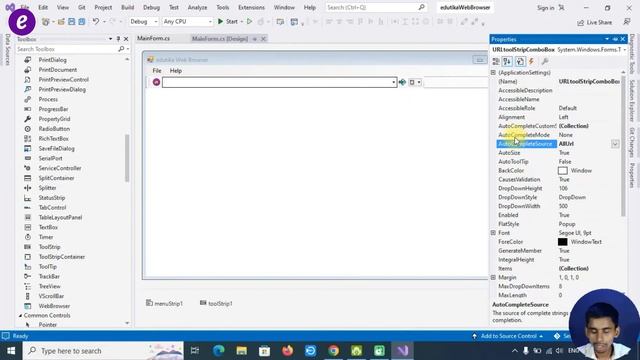Open Google Chrome from the taskbar

point(333,351)
